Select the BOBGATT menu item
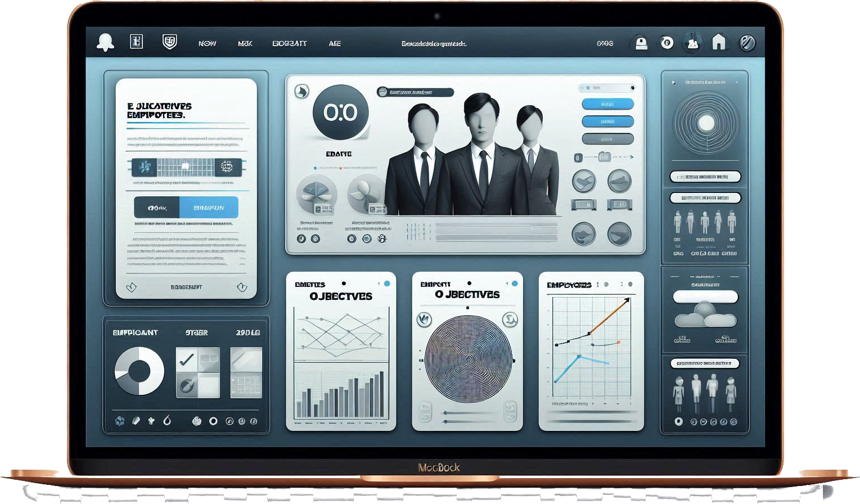 289,43
